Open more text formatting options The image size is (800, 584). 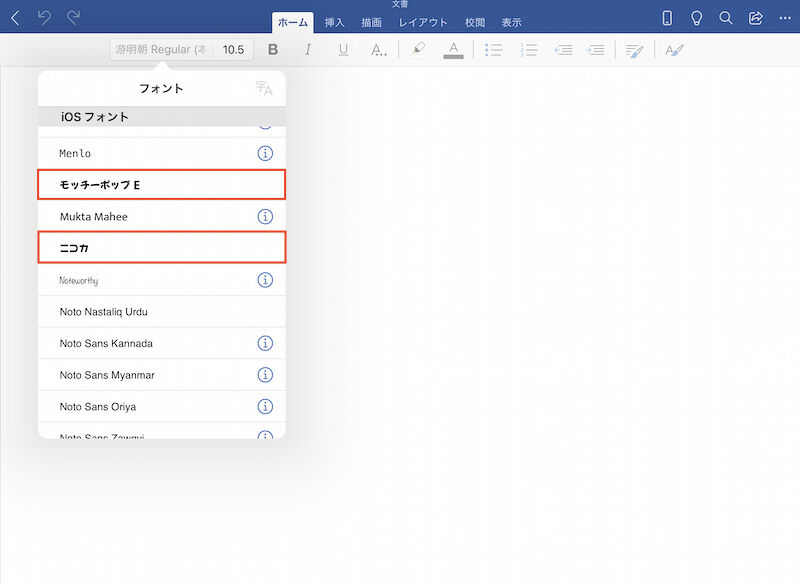click(x=378, y=49)
